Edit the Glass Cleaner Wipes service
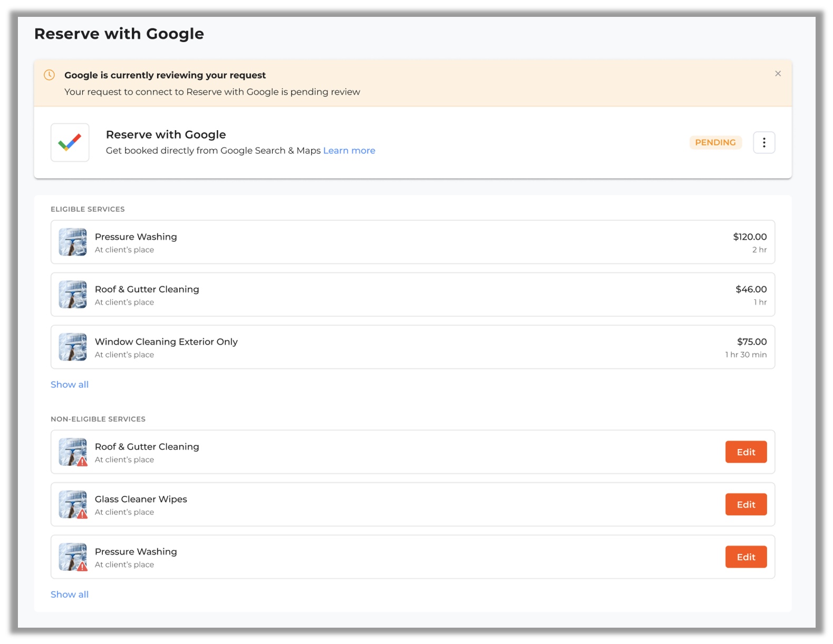 [746, 504]
